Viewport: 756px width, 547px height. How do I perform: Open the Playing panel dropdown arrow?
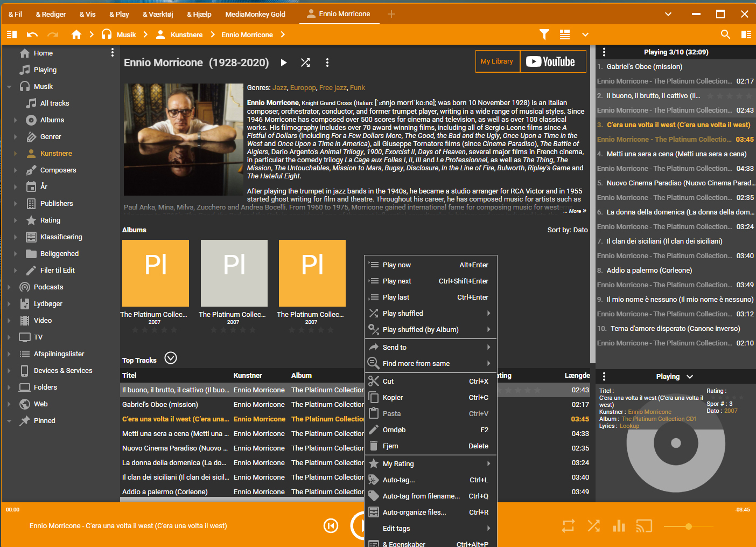click(690, 377)
